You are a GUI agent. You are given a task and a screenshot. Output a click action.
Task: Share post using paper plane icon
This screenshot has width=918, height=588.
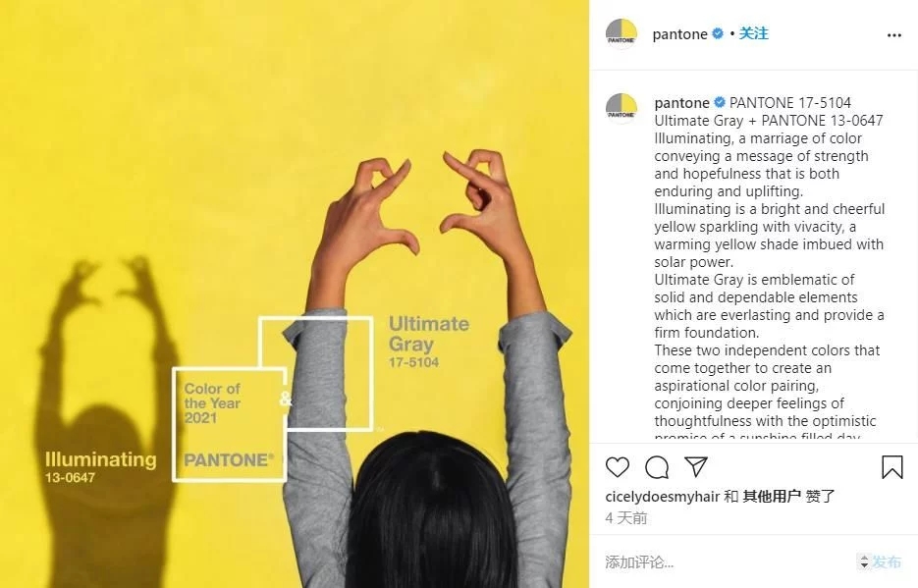[x=696, y=466]
